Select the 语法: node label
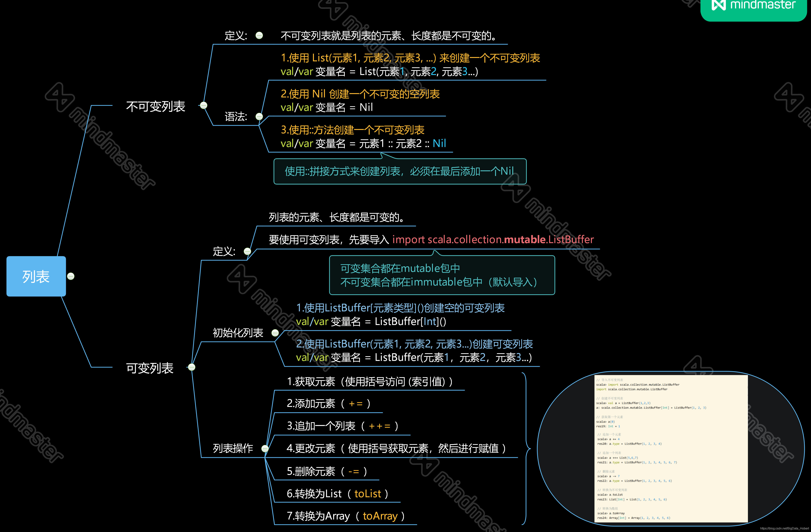Viewport: 811px width, 532px height. tap(236, 117)
